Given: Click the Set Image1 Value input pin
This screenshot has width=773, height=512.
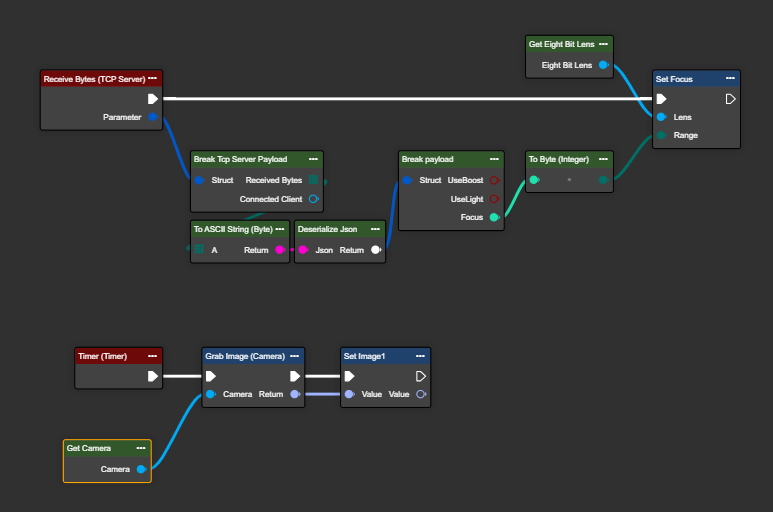Looking at the screenshot, I should (349, 394).
